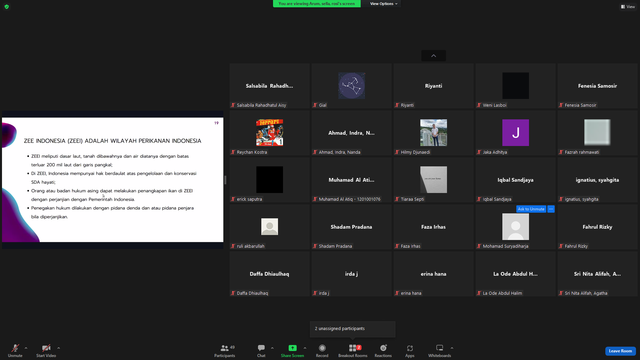Open the Participants panel icon
The width and height of the screenshot is (640, 360).
tap(224, 348)
